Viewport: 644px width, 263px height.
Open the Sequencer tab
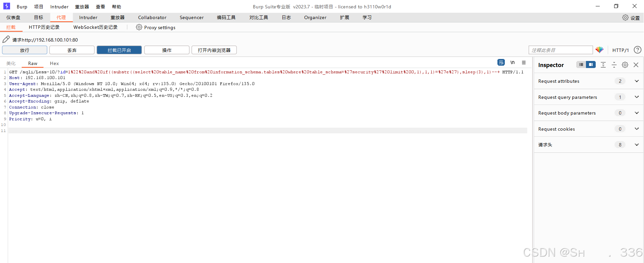pos(192,17)
